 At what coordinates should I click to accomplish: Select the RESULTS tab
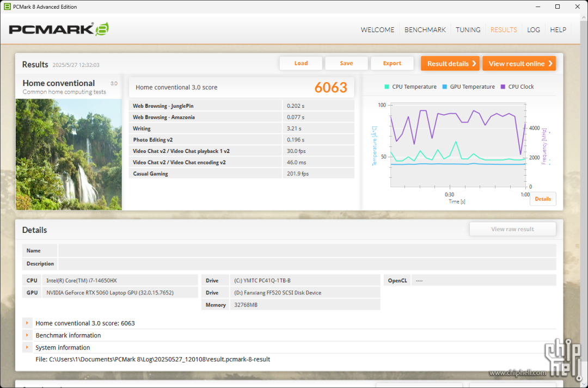coord(504,29)
